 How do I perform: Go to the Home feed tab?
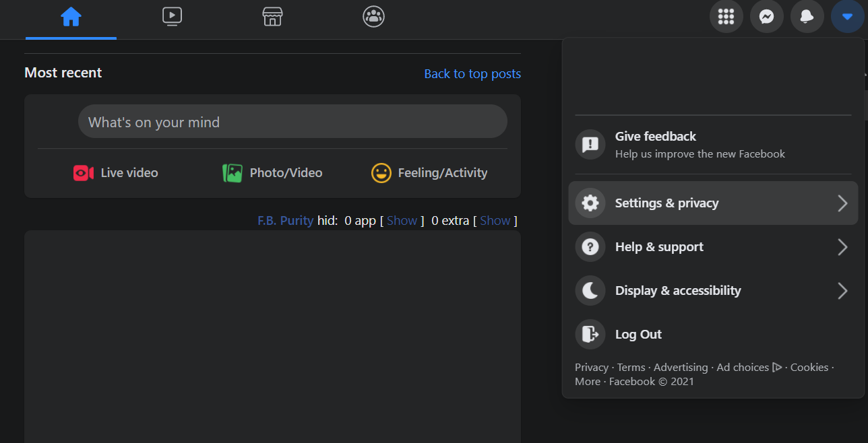(x=71, y=17)
